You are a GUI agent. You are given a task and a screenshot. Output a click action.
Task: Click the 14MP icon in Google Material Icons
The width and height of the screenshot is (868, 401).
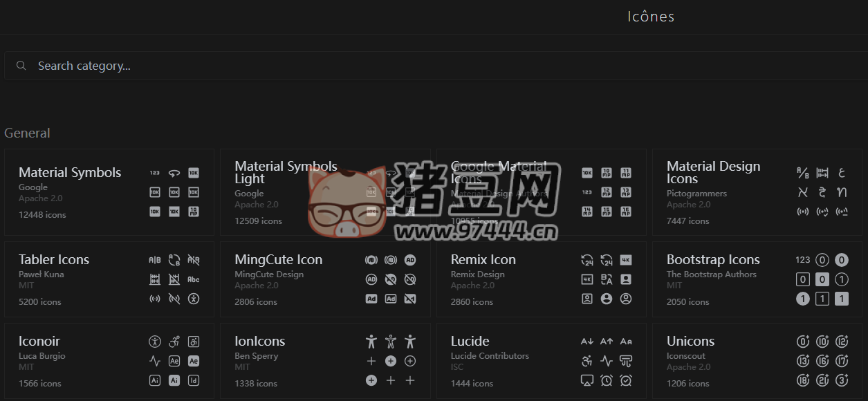(x=587, y=212)
